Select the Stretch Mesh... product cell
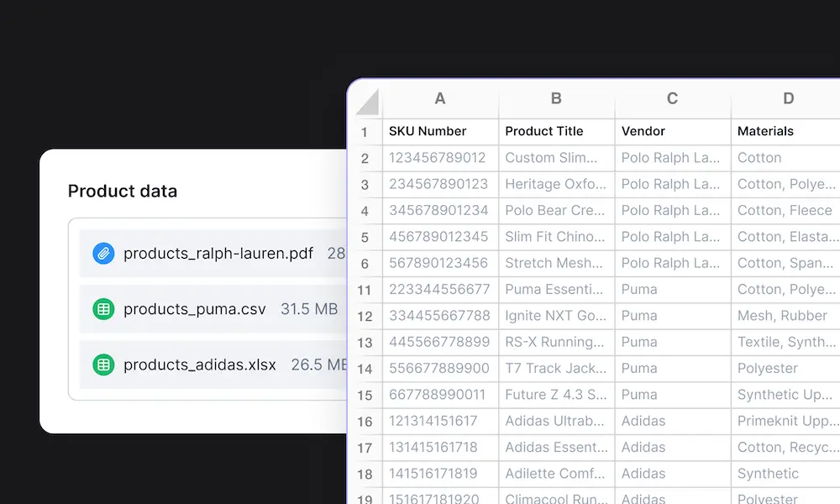 (557, 264)
